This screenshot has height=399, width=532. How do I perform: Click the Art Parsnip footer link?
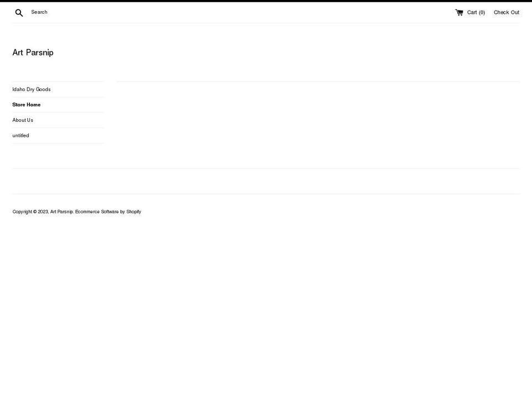click(62, 212)
